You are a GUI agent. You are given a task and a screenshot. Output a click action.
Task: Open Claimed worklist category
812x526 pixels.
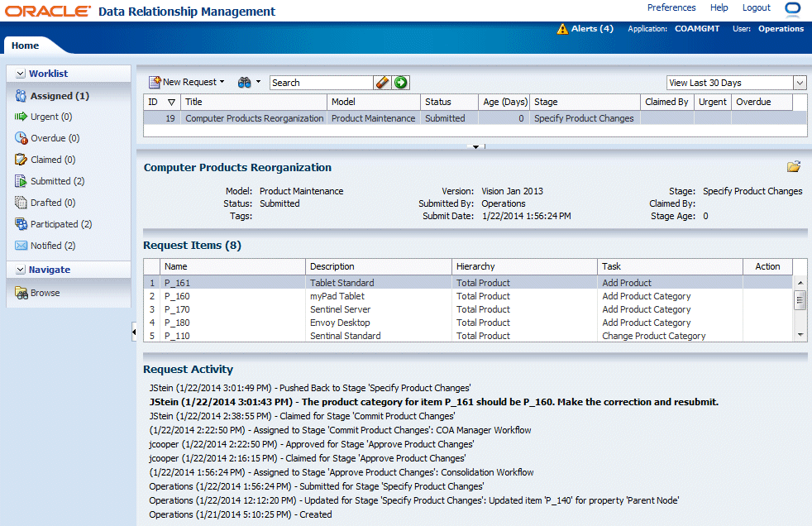coord(52,160)
